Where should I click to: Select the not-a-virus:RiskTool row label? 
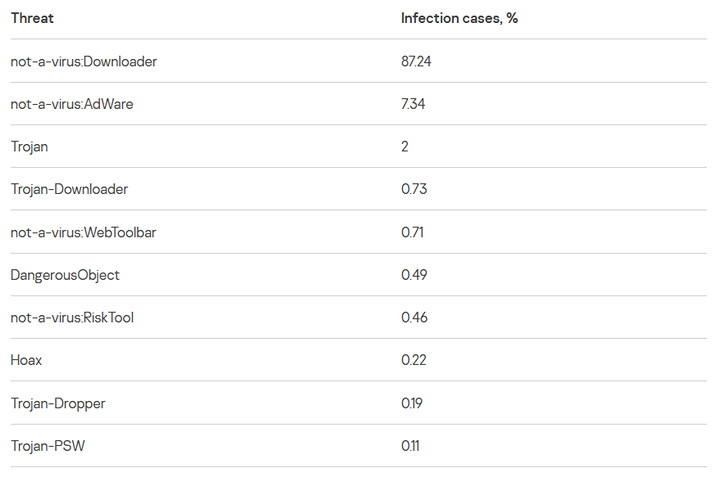pyautogui.click(x=72, y=318)
